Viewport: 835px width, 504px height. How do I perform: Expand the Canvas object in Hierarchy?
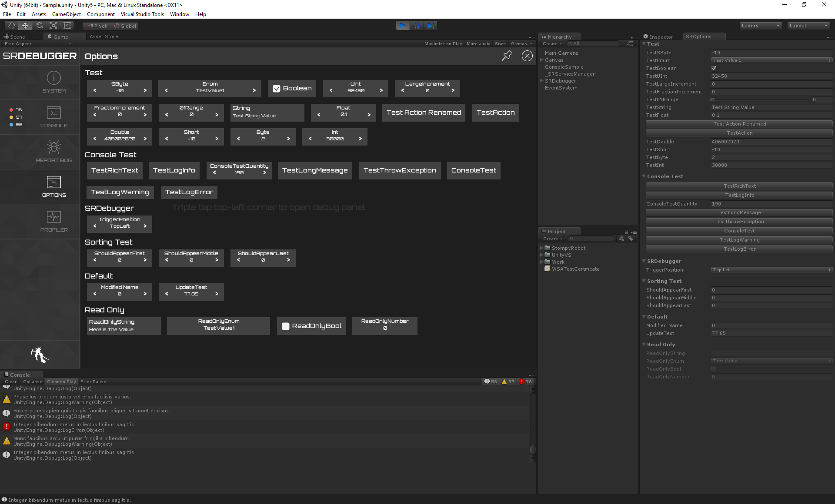click(541, 60)
